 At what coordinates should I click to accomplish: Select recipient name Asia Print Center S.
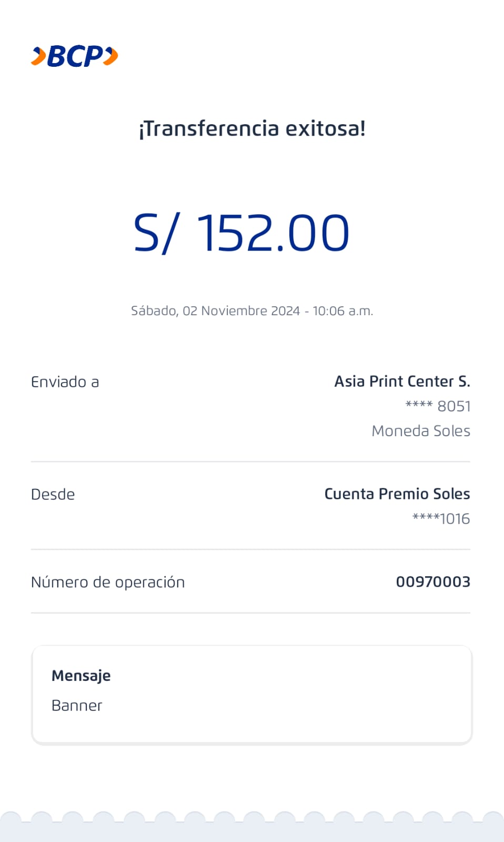point(402,382)
